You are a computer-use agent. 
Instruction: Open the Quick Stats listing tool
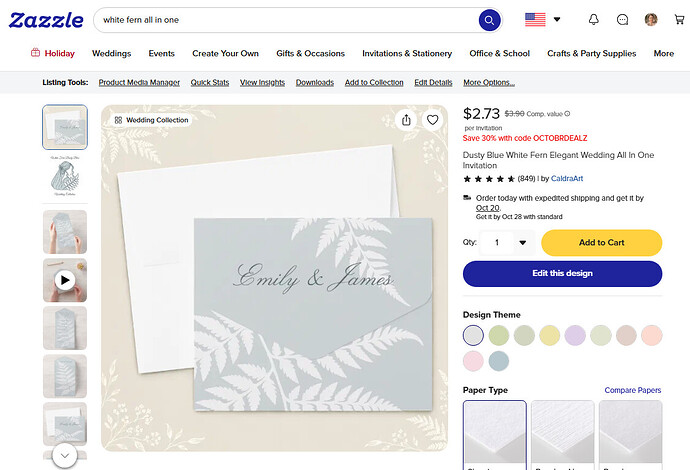point(209,82)
